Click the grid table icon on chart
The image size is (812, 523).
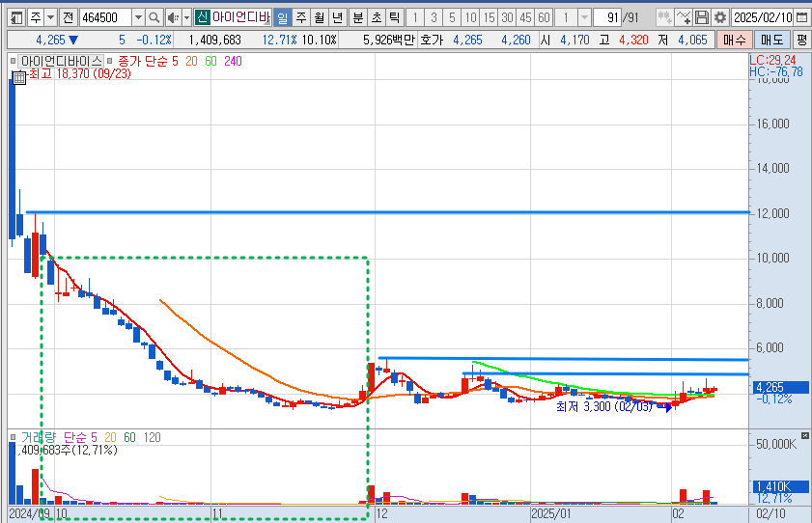pyautogui.click(x=19, y=78)
